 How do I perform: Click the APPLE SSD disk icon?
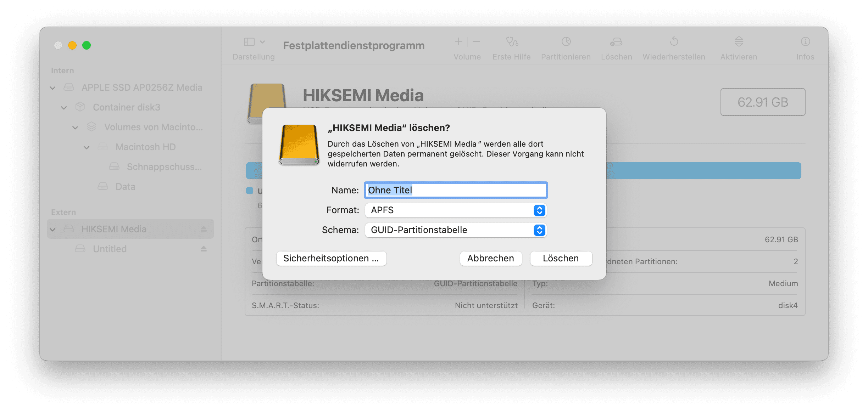point(69,87)
